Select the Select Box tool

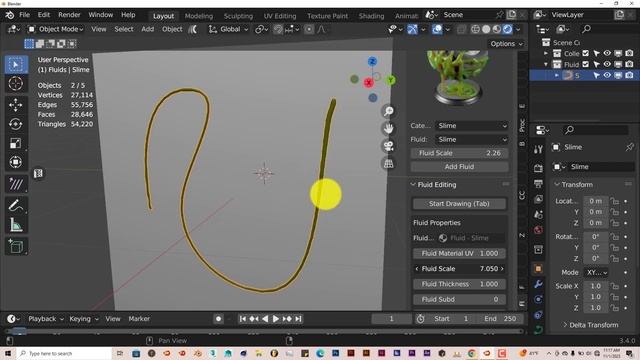[x=16, y=64]
